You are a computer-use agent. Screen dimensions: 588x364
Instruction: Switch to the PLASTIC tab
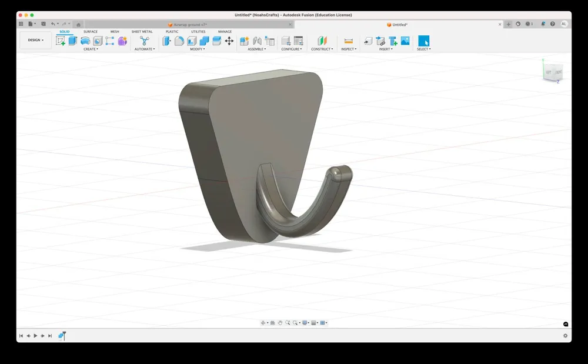click(172, 32)
